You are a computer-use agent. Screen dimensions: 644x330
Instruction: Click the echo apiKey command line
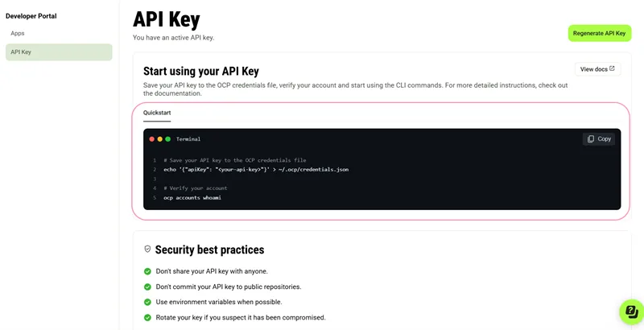(256, 170)
